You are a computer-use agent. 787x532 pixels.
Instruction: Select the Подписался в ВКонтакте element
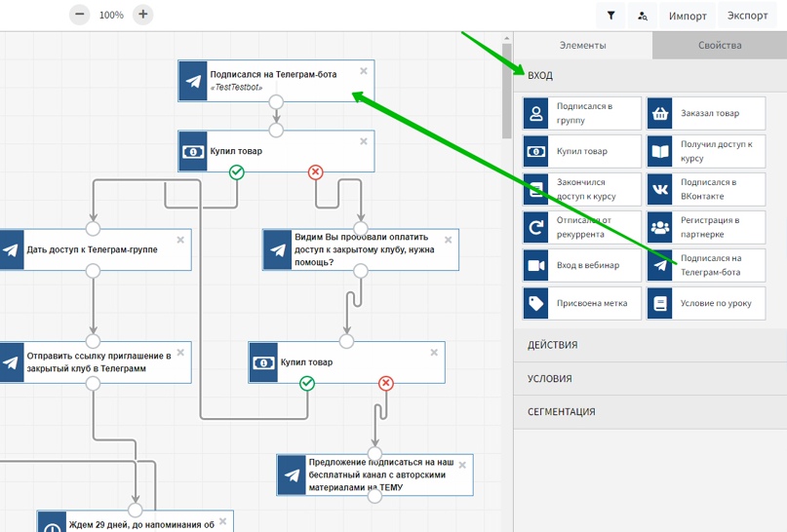(705, 189)
